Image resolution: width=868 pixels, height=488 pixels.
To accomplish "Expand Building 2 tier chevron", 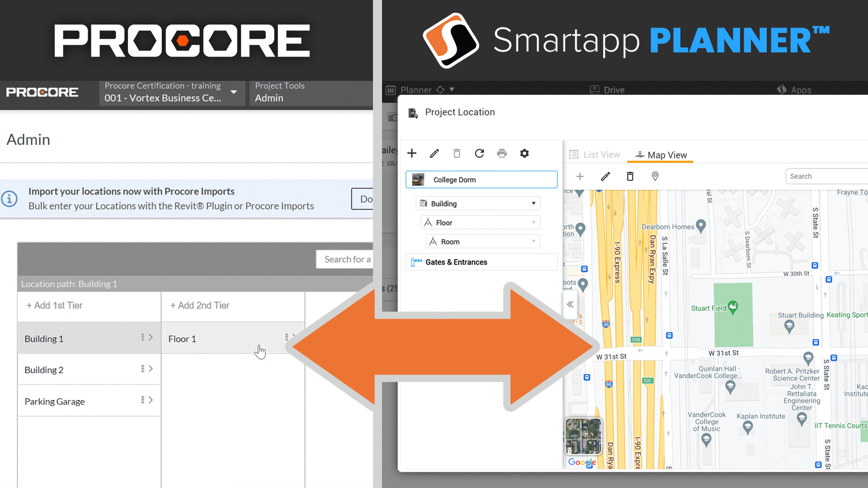I will [151, 369].
